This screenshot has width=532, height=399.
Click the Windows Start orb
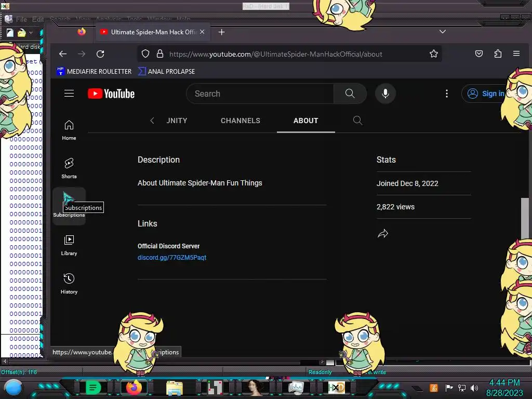pos(14,388)
